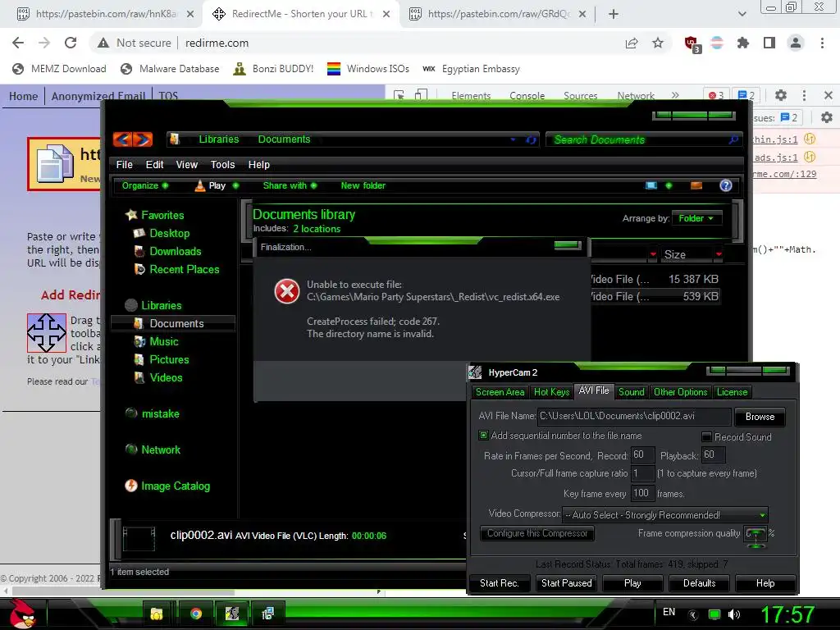Click the HyperCam taskbar icon

coord(232,614)
